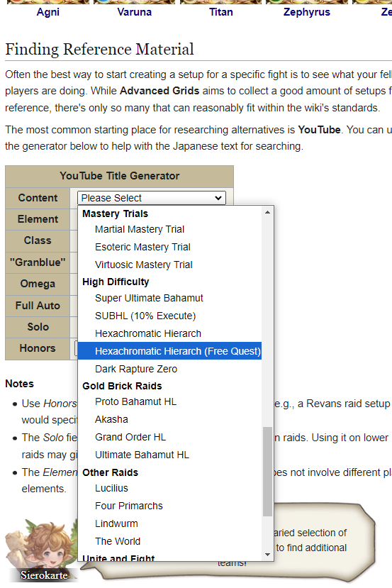Click the 'Element' row label

[38, 219]
